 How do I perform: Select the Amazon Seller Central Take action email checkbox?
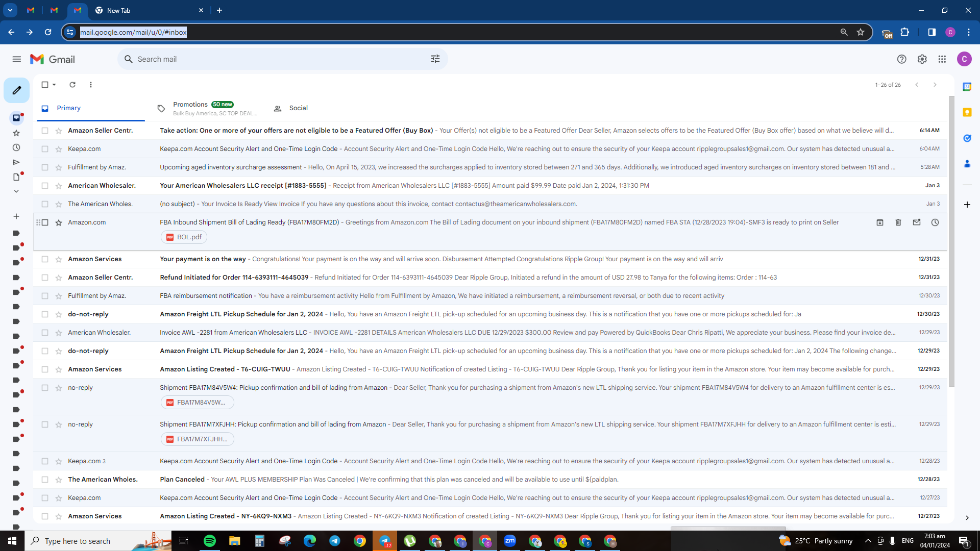[45, 131]
